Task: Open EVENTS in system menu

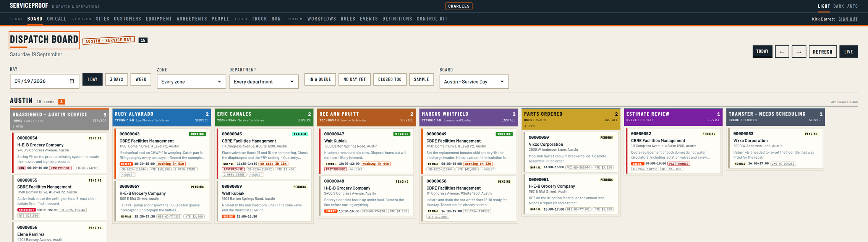Action: click(x=369, y=19)
